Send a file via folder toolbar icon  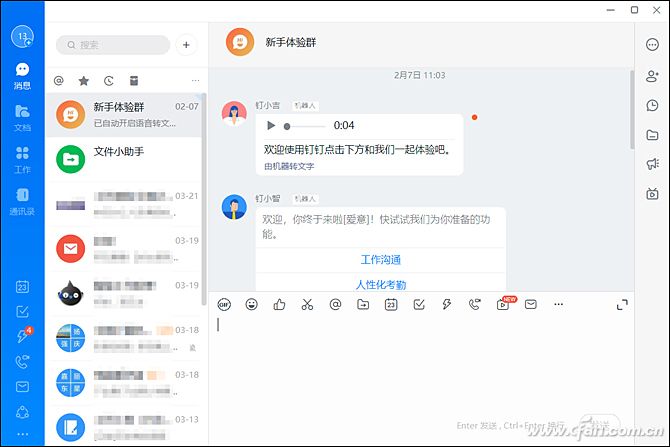pos(363,304)
